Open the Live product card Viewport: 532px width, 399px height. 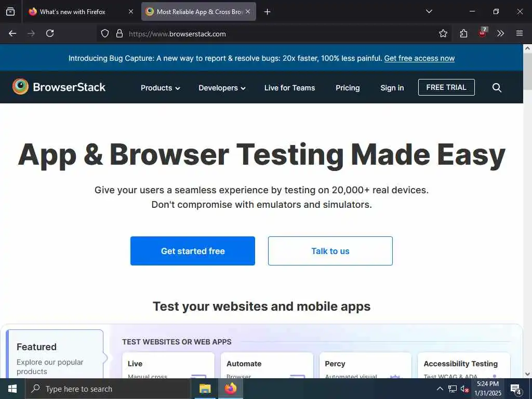pos(168,366)
